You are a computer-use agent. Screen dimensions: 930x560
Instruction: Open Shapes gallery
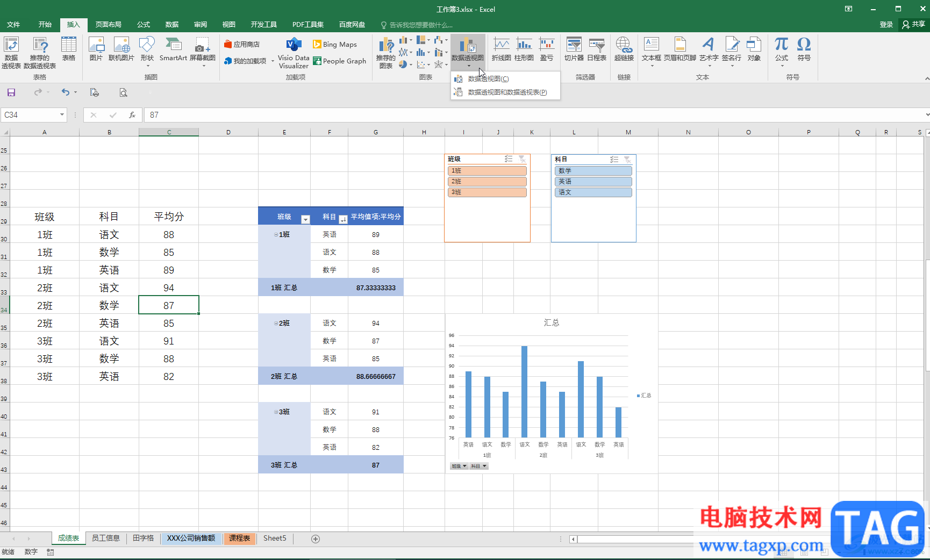(147, 52)
